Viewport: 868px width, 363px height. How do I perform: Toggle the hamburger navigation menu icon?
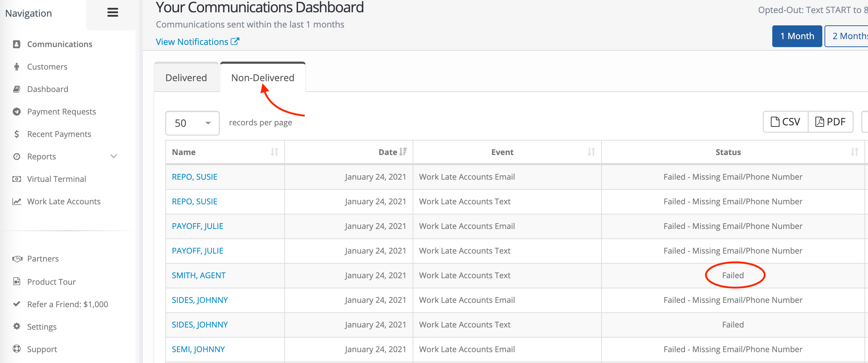(113, 13)
